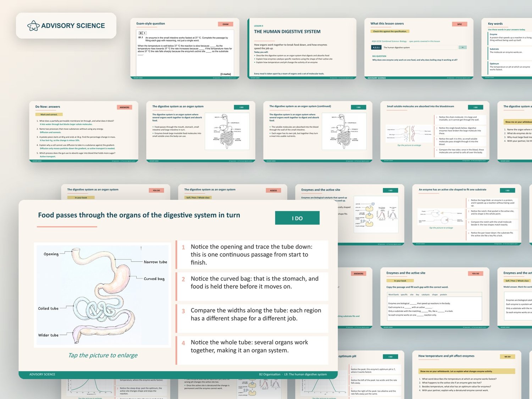Open the 'Do Now: answers' slide
Screen dimensions: 532x399
click(84, 132)
